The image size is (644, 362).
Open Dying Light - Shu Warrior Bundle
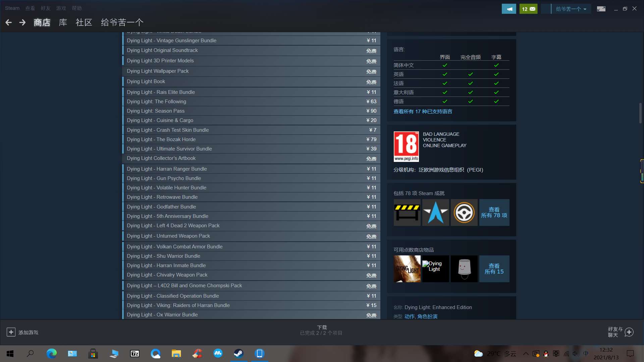point(251,256)
